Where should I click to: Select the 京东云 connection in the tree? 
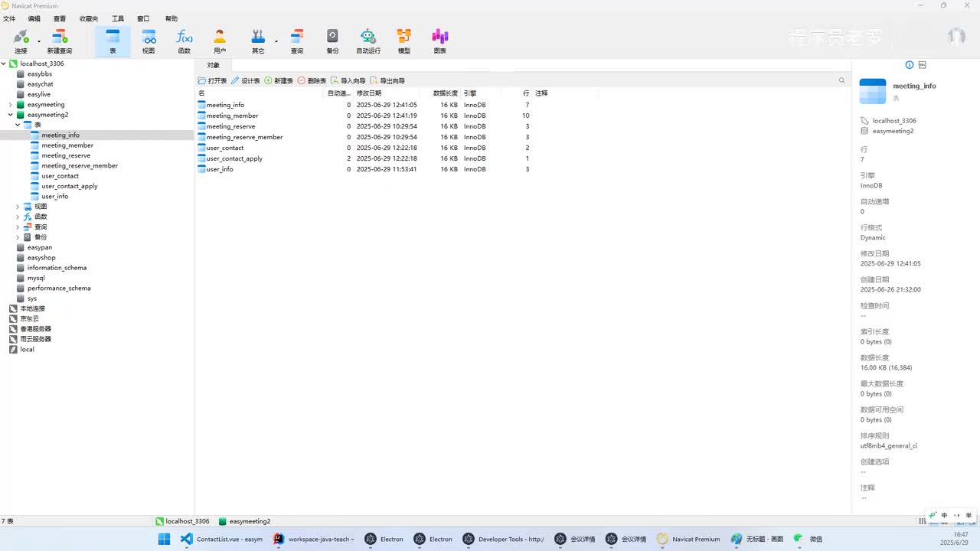[x=29, y=318]
